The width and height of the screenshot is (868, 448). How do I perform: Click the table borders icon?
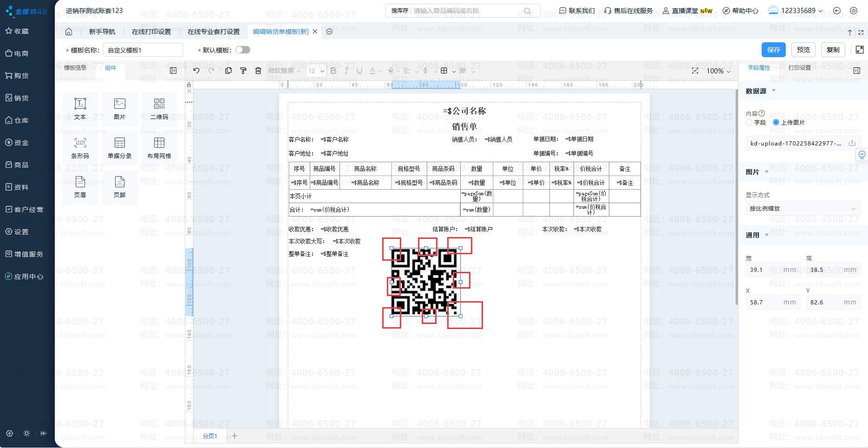tap(444, 71)
